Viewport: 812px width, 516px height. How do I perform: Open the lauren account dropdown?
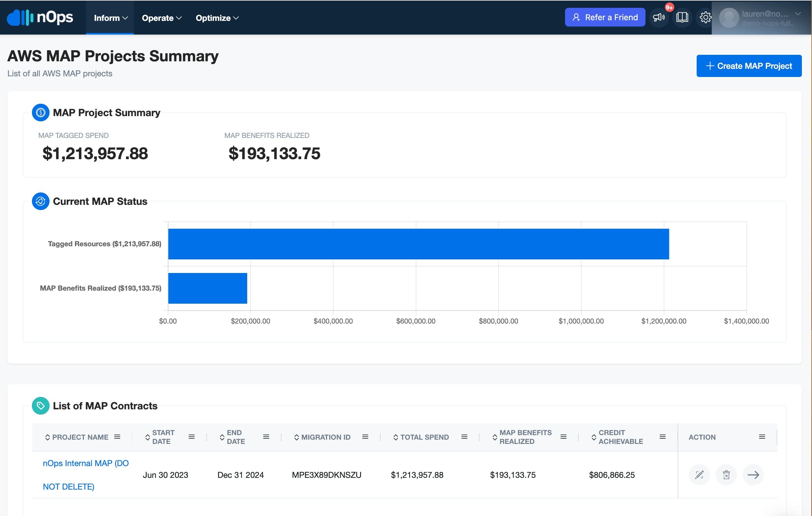pos(760,18)
